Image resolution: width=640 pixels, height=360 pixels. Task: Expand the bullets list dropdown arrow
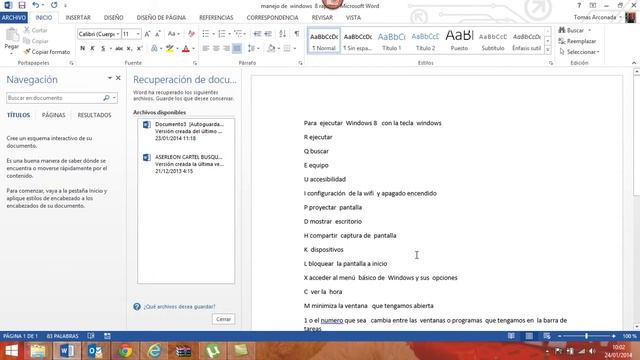click(x=213, y=34)
